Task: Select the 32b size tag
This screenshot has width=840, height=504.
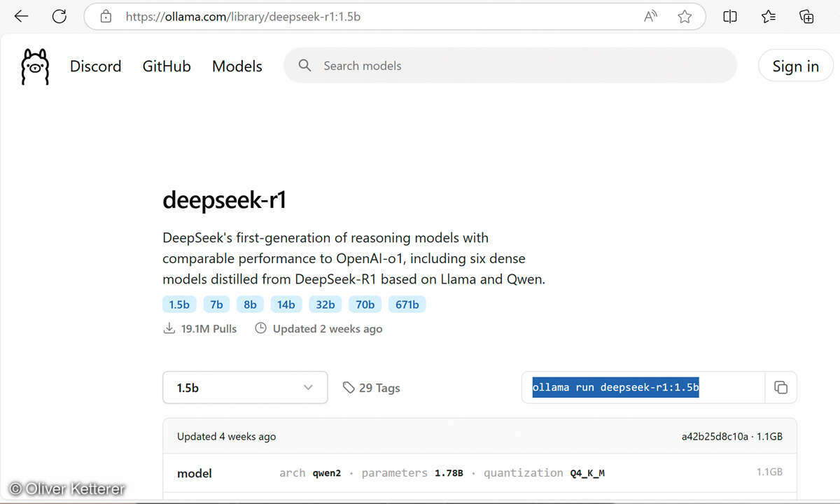Action: coord(325,304)
